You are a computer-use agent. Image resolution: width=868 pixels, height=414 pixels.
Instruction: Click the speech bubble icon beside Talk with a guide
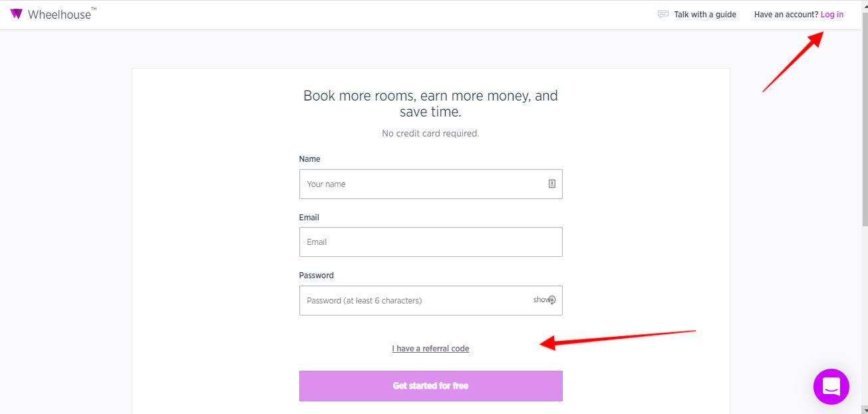662,14
